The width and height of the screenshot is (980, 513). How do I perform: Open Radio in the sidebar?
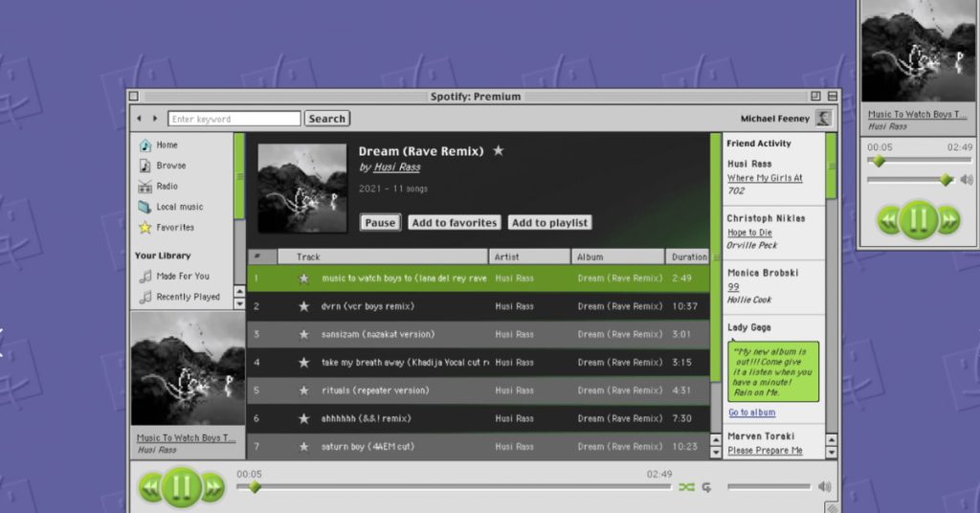pyautogui.click(x=158, y=187)
